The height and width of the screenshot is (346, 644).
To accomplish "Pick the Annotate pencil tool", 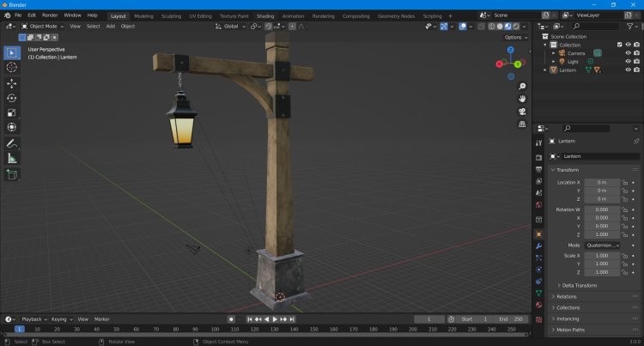I will point(12,143).
